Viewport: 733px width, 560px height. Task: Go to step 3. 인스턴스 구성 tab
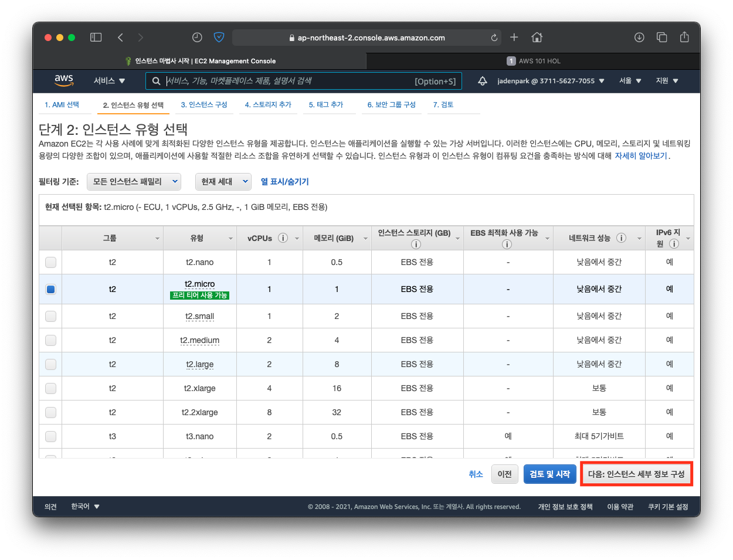point(204,104)
